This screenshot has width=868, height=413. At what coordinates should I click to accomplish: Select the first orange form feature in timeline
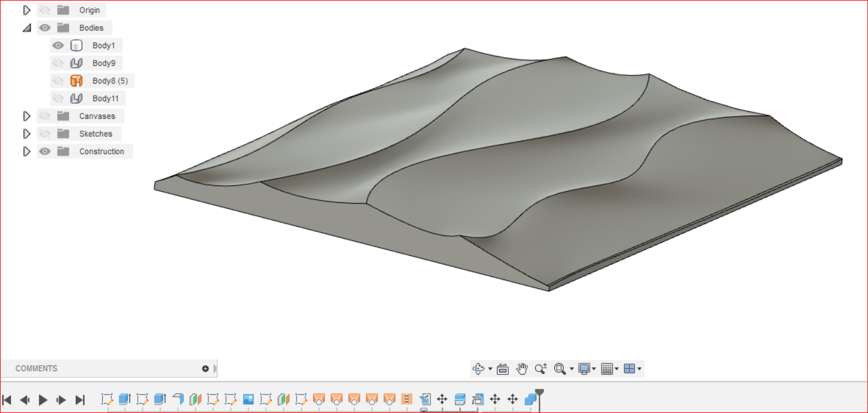pyautogui.click(x=319, y=399)
